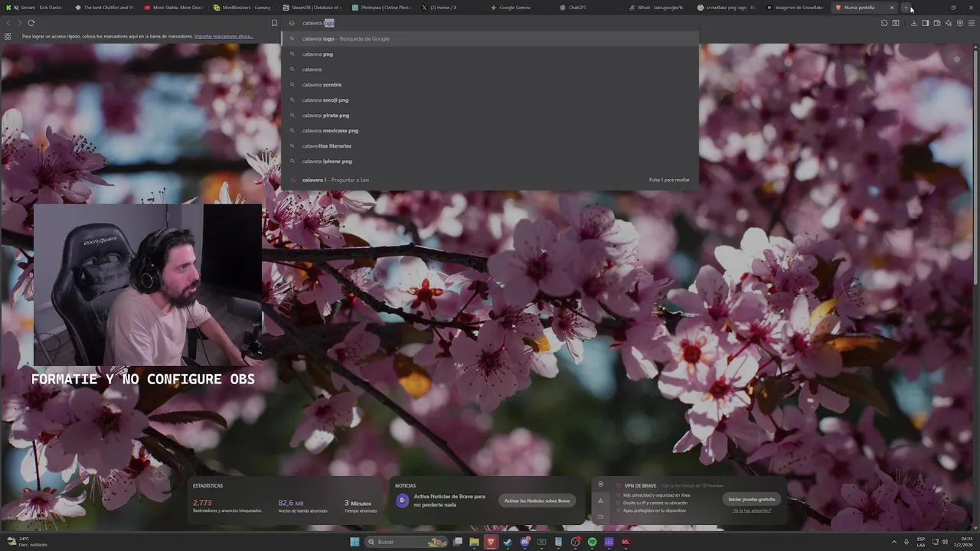The image size is (980, 551).
Task: Click 'Activar las Noticias sobre Brave' button
Action: point(537,500)
